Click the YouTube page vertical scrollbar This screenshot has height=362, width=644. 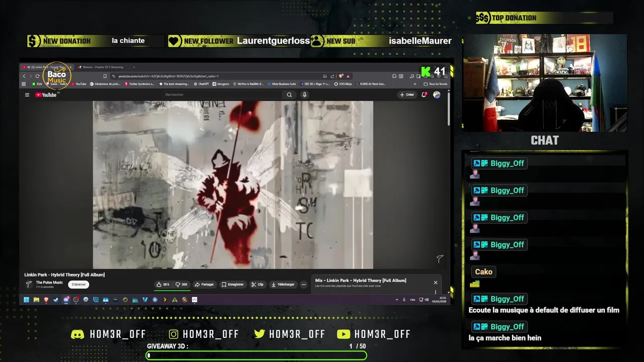[x=449, y=108]
